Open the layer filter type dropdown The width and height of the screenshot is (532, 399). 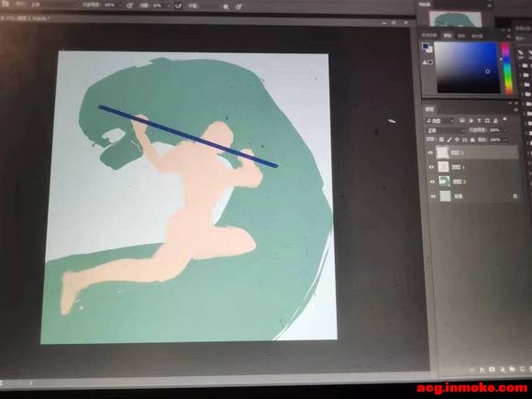[440, 121]
